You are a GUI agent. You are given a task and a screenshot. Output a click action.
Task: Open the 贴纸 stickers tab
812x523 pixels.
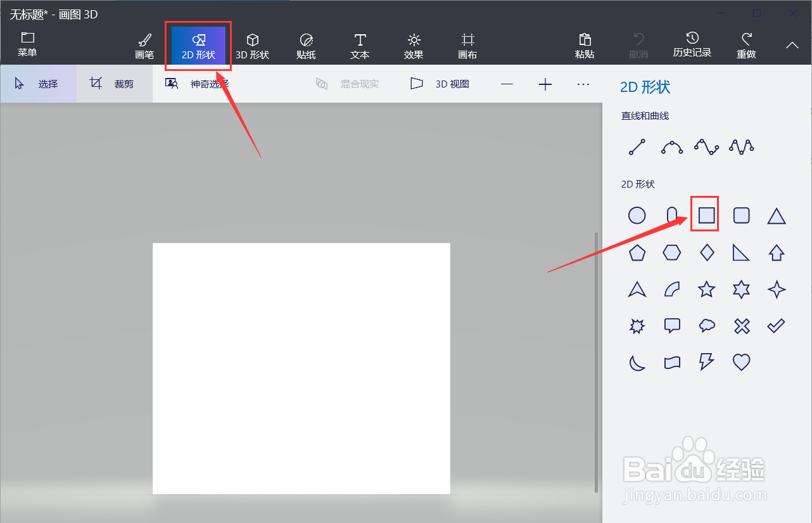pos(306,46)
